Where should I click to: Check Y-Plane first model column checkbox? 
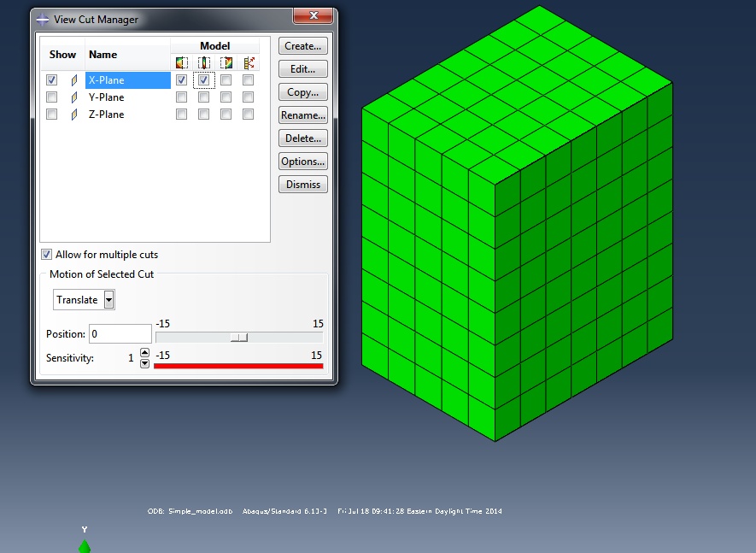(181, 97)
